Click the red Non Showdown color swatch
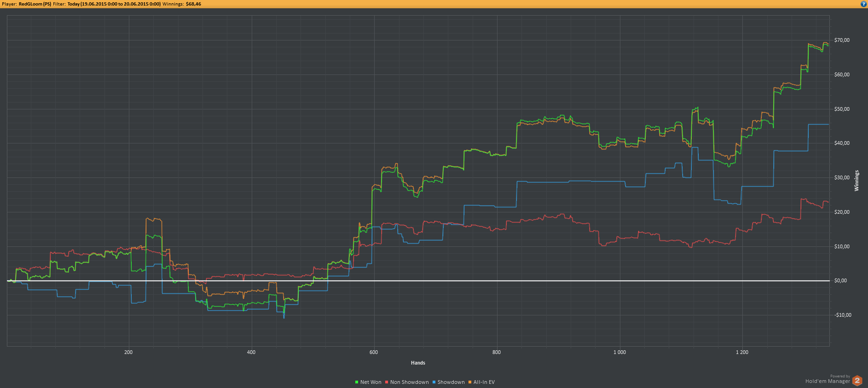This screenshot has width=868, height=388. 387,382
